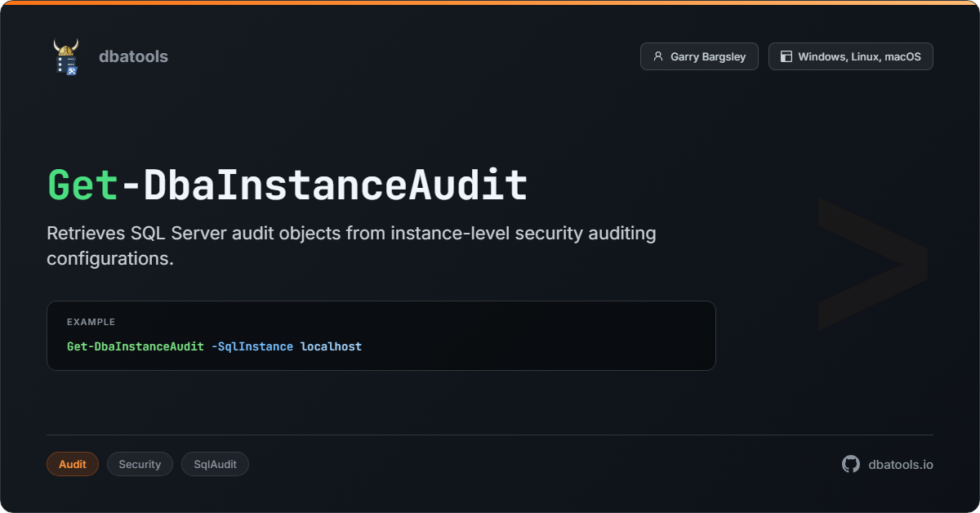The image size is (980, 513).
Task: Click the localhost value in example
Action: 331,346
